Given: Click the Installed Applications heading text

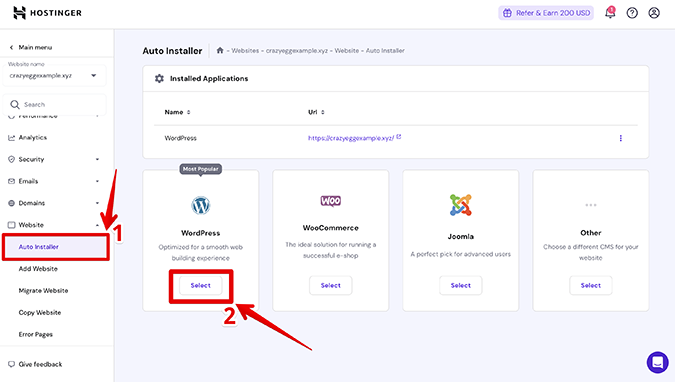Looking at the screenshot, I should (209, 78).
